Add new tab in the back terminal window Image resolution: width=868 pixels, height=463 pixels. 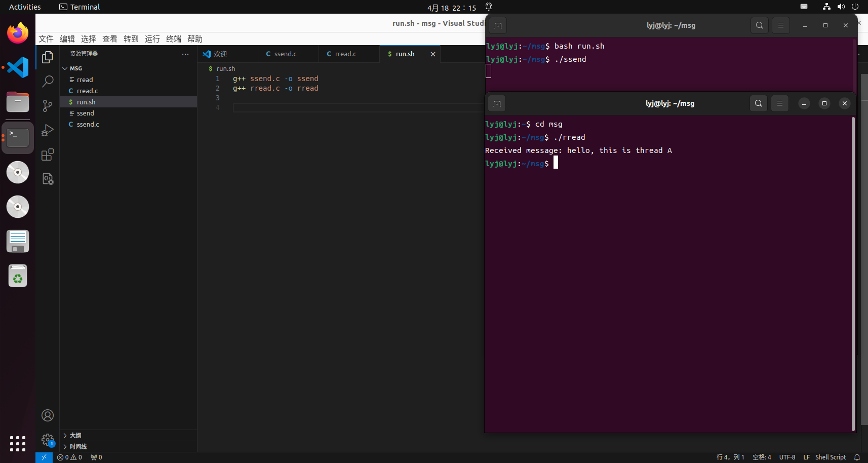pyautogui.click(x=498, y=26)
